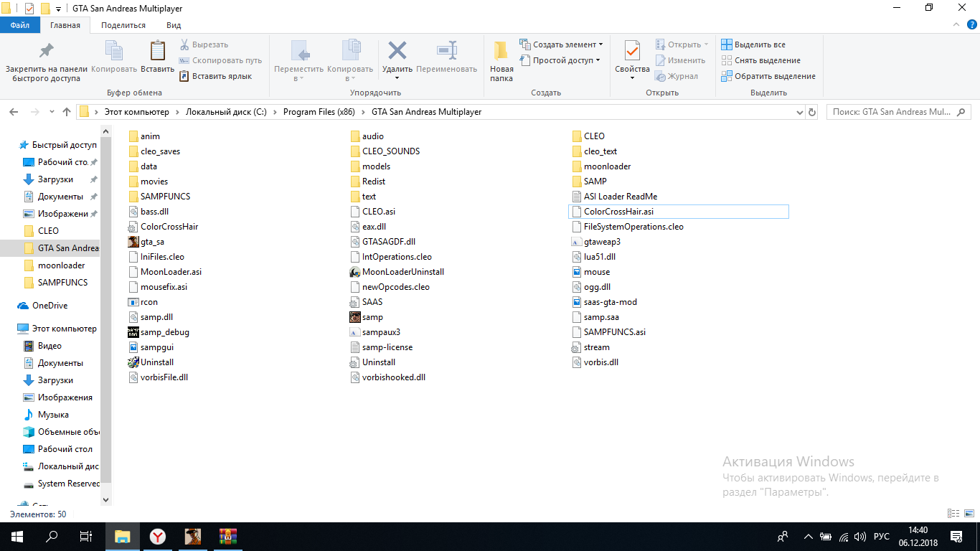
Task: Click the Rename ribbon icon
Action: tap(446, 57)
